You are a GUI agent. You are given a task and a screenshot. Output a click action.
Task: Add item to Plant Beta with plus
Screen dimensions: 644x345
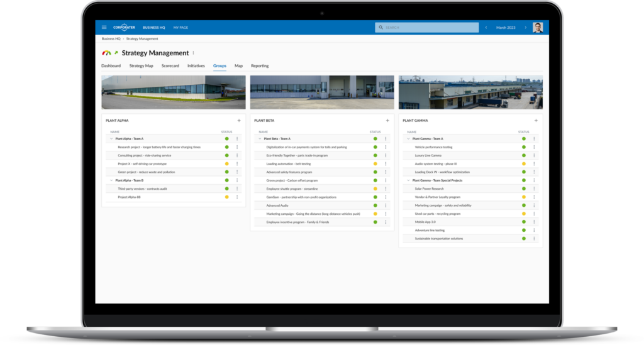[387, 121]
